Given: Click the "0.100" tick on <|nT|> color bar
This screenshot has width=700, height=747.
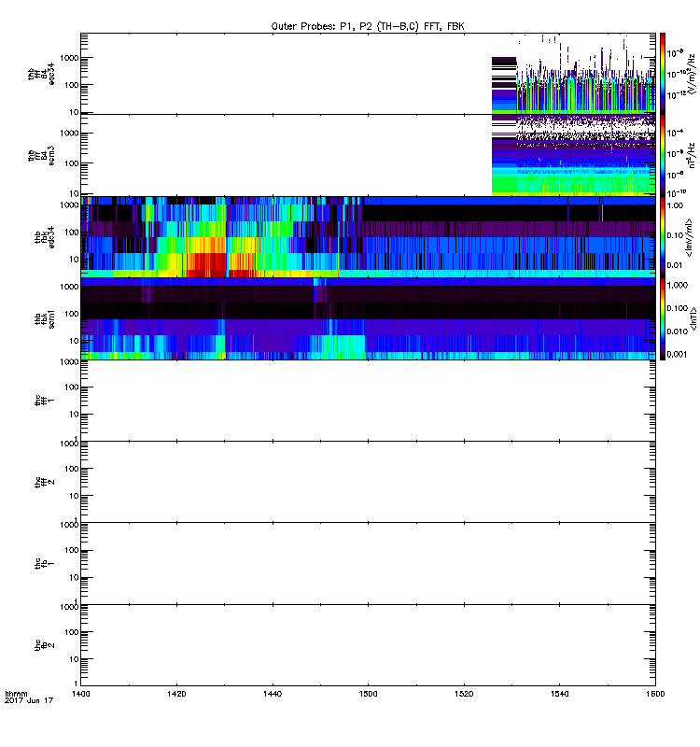Looking at the screenshot, I should [678, 308].
